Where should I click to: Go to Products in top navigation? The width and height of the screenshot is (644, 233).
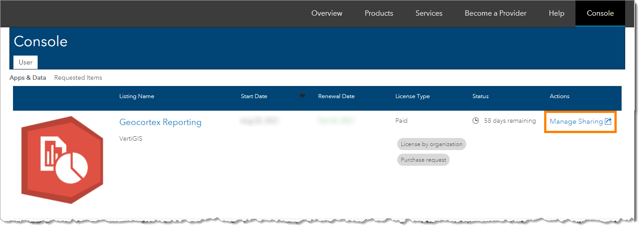379,13
